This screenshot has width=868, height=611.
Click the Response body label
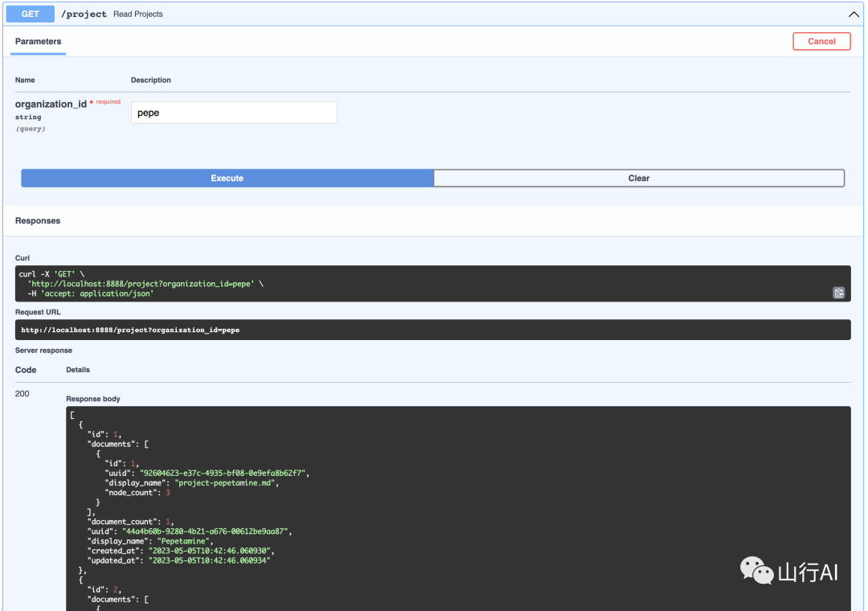click(93, 399)
